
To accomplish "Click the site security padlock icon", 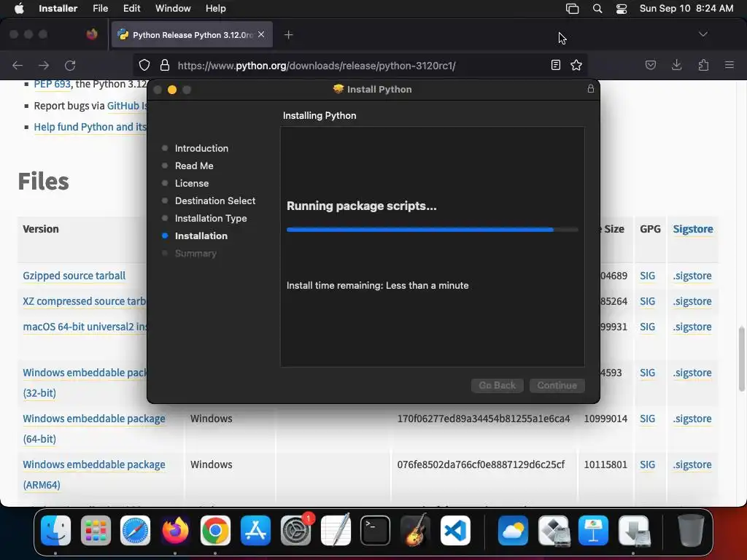I will 165,65.
